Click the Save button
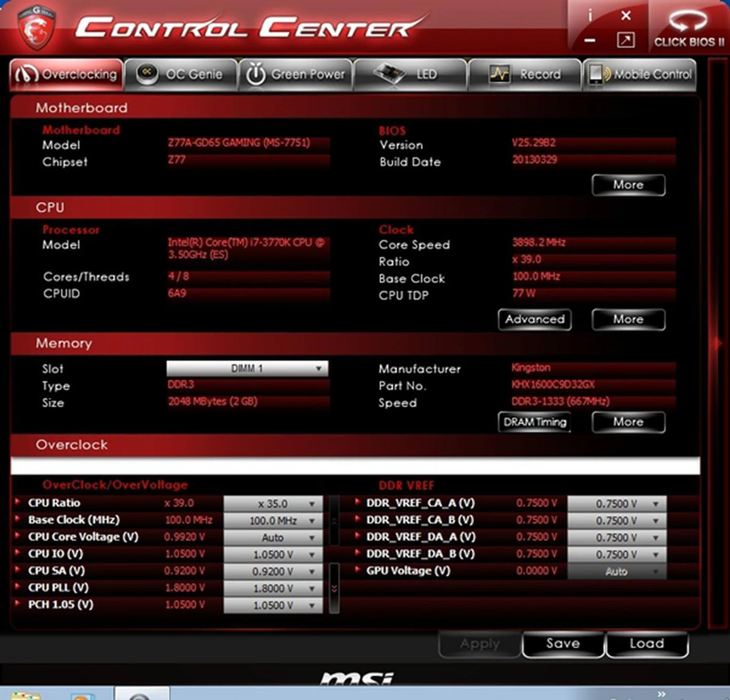 pyautogui.click(x=563, y=643)
